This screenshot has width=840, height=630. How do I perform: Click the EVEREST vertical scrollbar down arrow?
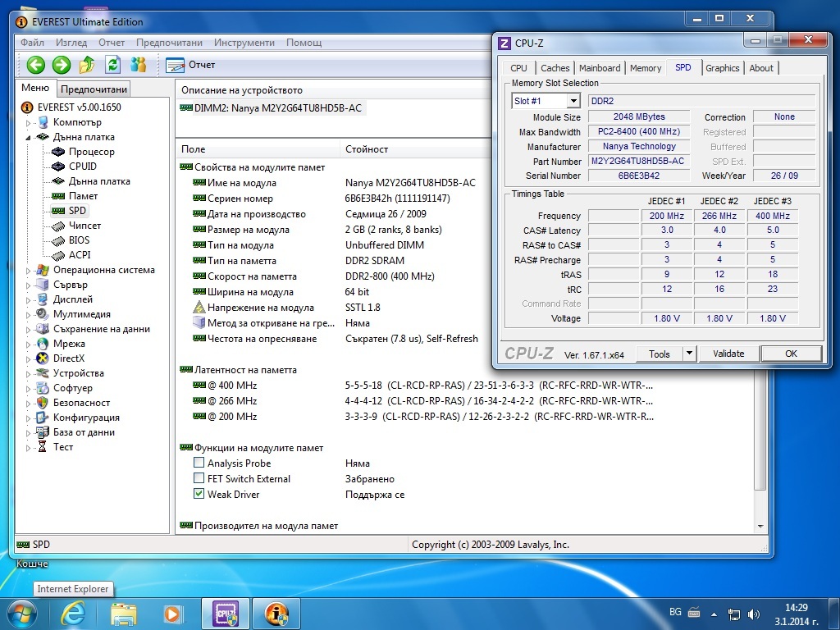point(760,527)
